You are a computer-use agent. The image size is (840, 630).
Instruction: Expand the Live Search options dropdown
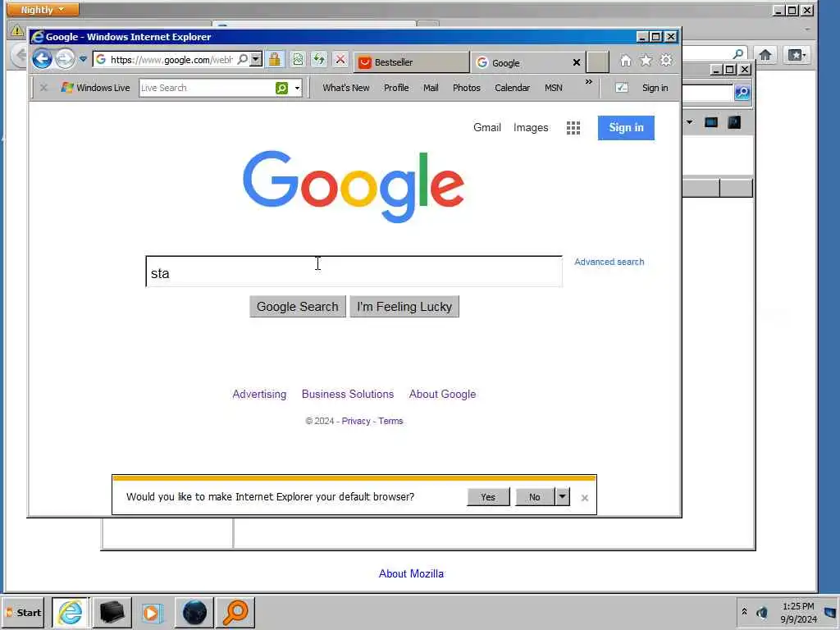pyautogui.click(x=297, y=88)
